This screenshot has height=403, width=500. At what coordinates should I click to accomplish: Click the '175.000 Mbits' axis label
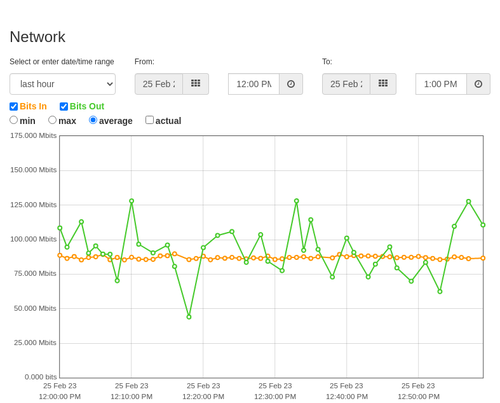pyautogui.click(x=33, y=135)
